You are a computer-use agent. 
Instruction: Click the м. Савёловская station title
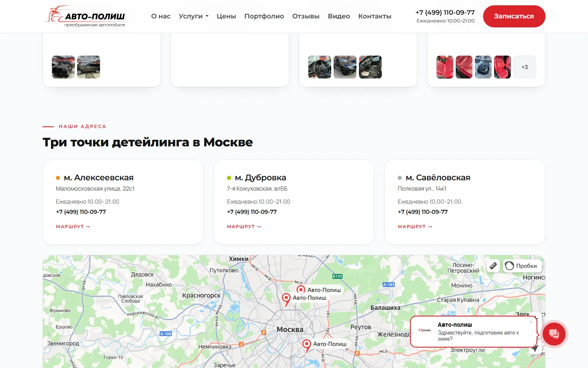[438, 178]
